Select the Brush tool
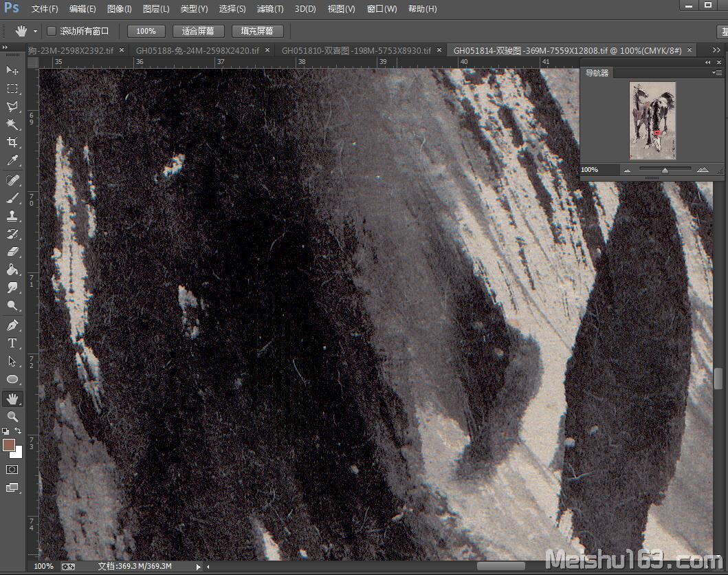The width and height of the screenshot is (728, 575). coord(12,198)
